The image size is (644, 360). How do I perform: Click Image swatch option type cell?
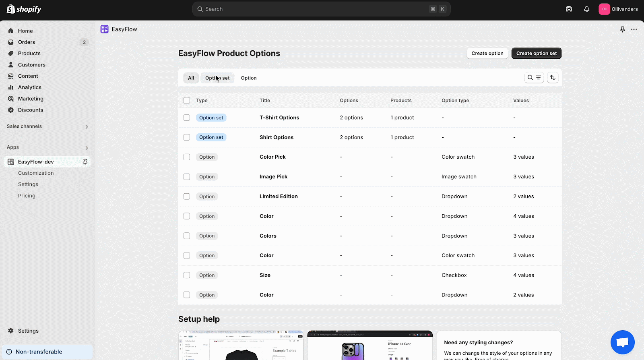(x=459, y=177)
